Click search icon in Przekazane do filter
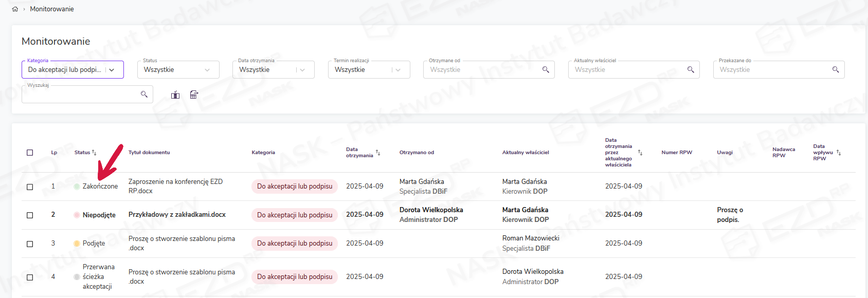 (836, 69)
